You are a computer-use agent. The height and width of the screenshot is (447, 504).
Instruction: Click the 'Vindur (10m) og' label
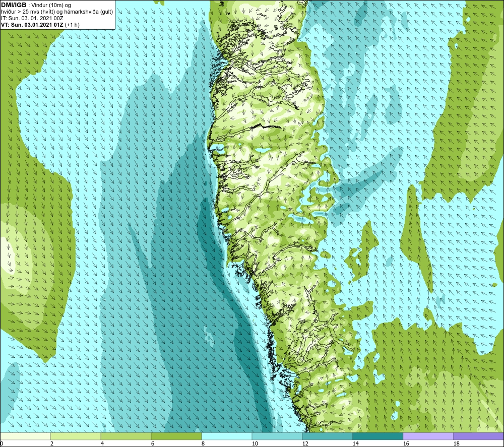tap(51, 6)
